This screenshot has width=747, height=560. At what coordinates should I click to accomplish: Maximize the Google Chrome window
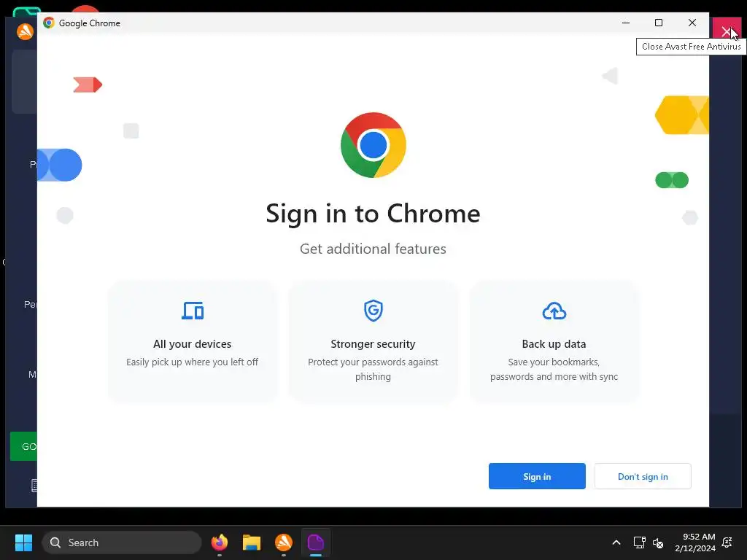pyautogui.click(x=659, y=23)
